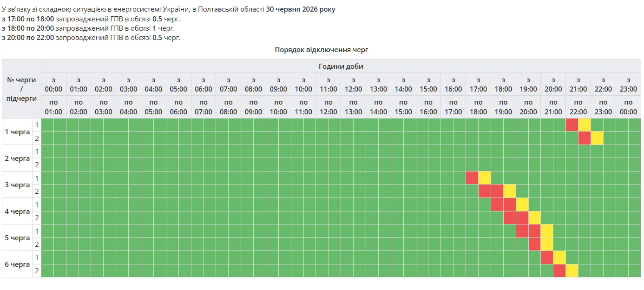The height and width of the screenshot is (290, 644).
Task: Select the '1 черга' row label
Action: (18, 132)
